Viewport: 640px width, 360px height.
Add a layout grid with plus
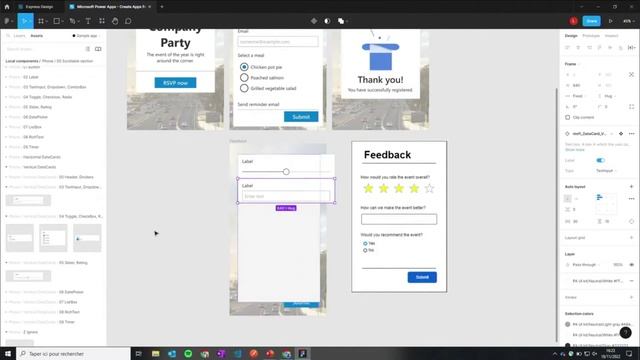click(631, 238)
